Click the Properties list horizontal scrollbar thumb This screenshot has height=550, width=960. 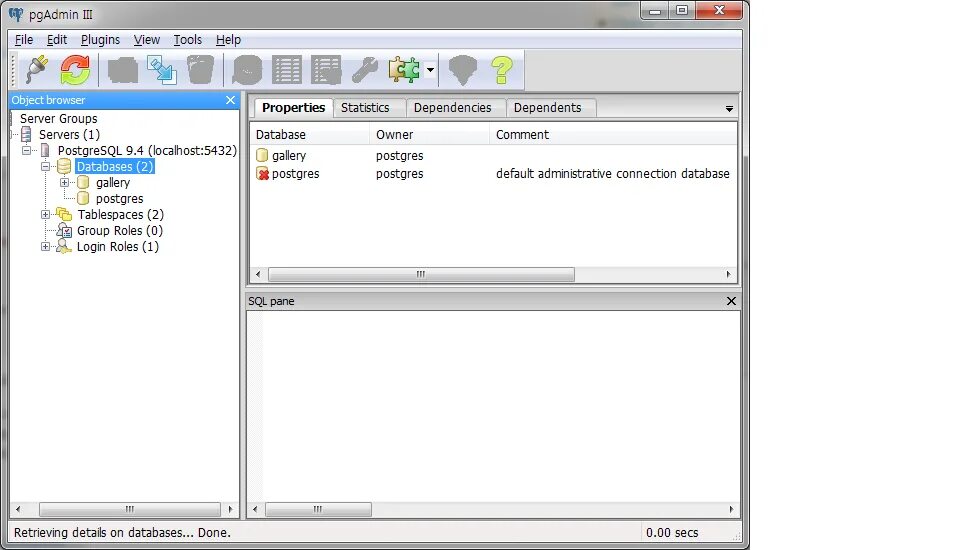point(421,274)
